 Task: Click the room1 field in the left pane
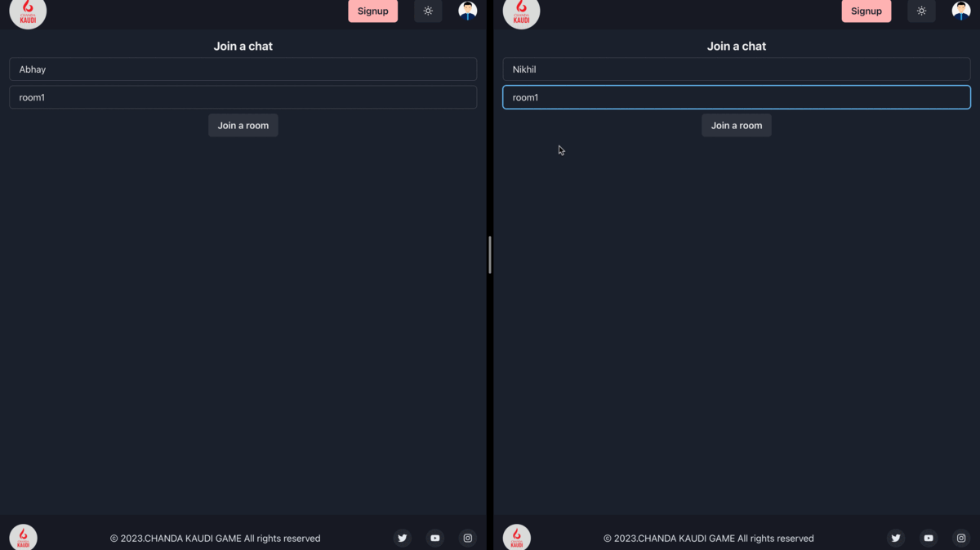coord(243,97)
